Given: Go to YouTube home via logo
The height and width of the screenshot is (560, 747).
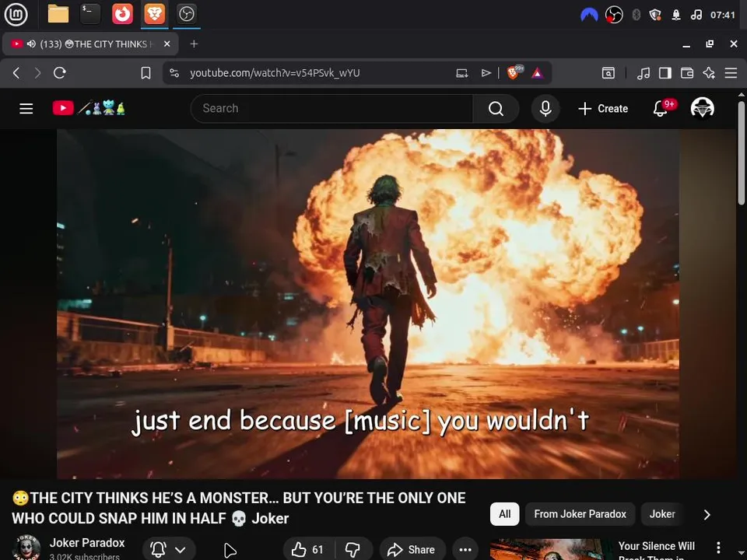Looking at the screenshot, I should [x=89, y=108].
